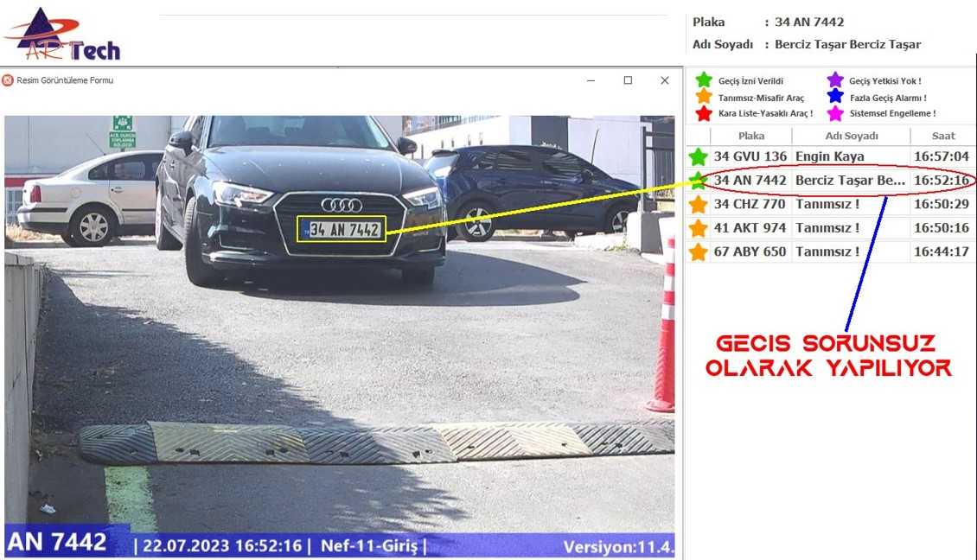977x560 pixels.
Task: Click the Adı Soyadı column header
Action: [851, 136]
